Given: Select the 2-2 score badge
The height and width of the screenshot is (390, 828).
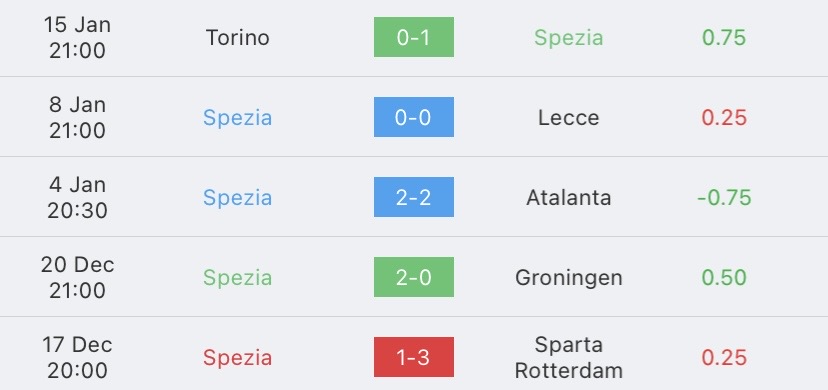Looking at the screenshot, I should 413,197.
